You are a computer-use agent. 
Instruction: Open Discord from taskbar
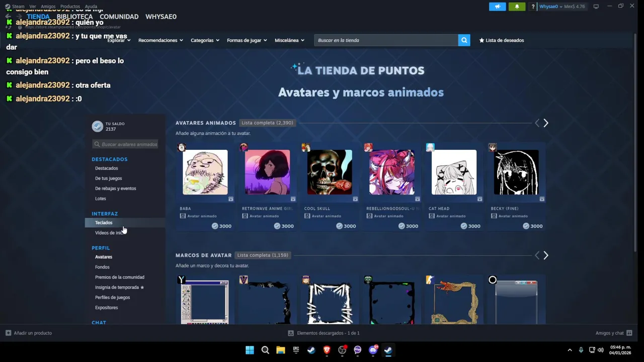pos(373,350)
